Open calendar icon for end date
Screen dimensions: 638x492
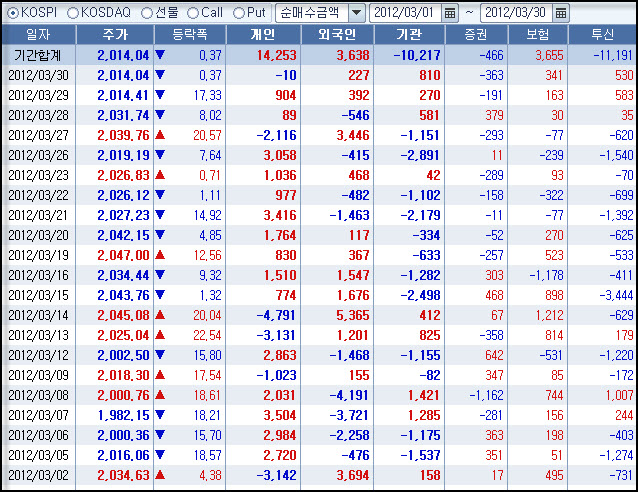pyautogui.click(x=561, y=13)
